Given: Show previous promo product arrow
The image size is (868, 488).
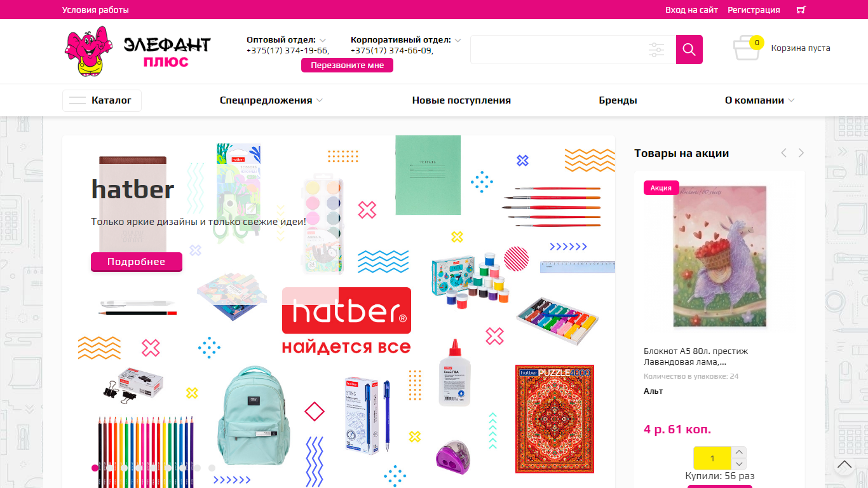Looking at the screenshot, I should coord(784,153).
